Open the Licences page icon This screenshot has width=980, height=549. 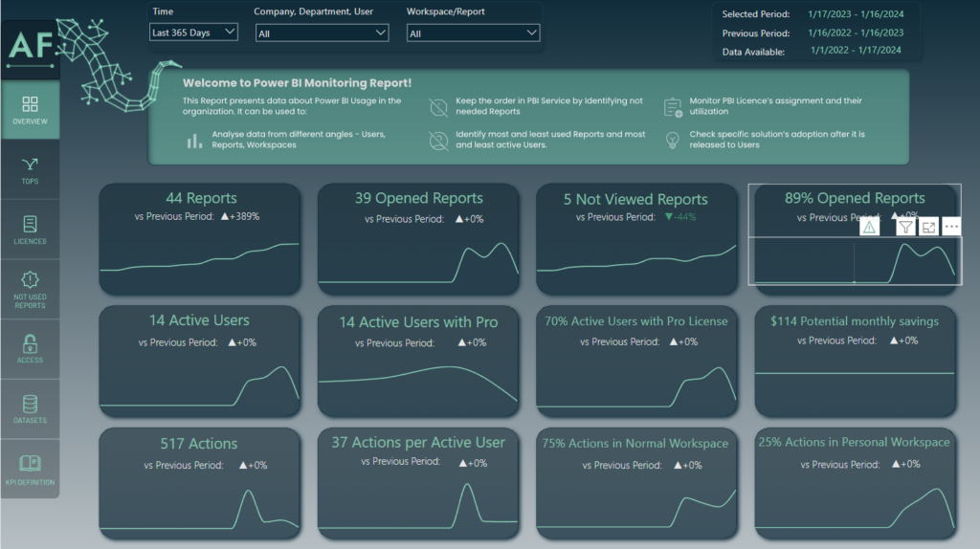tap(30, 224)
